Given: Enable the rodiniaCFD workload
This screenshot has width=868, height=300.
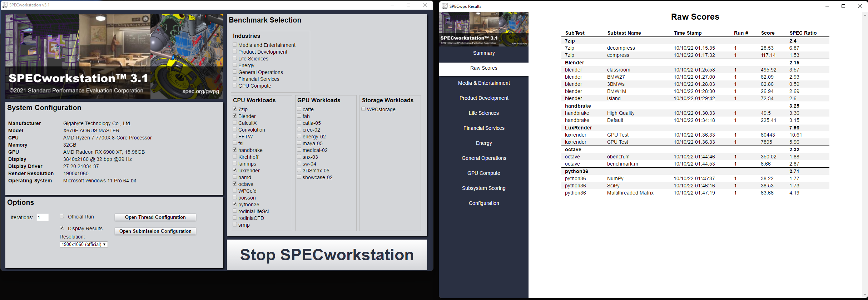Looking at the screenshot, I should pos(235,218).
